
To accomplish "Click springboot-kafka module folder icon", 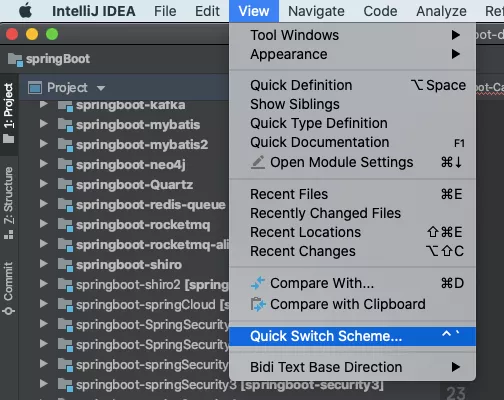I will pos(65,106).
